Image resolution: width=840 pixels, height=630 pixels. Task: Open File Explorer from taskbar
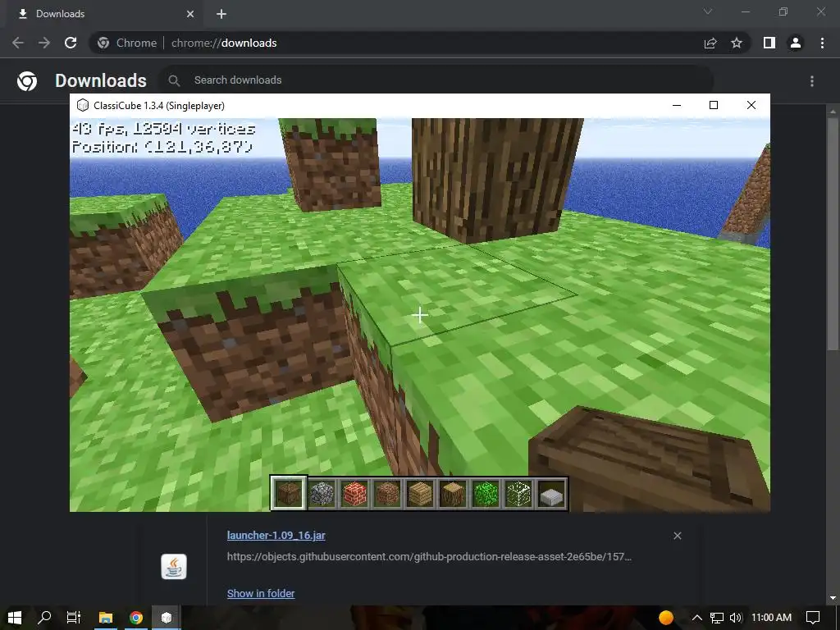pyautogui.click(x=106, y=618)
